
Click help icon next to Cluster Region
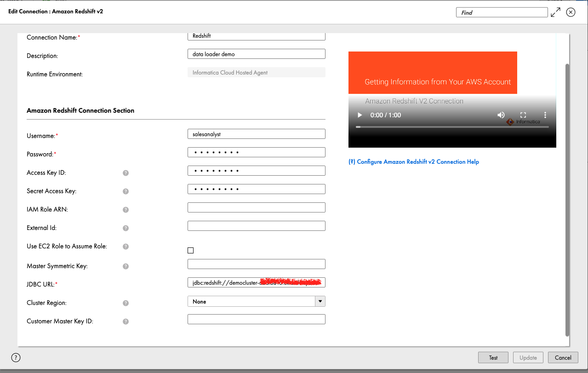coord(126,303)
